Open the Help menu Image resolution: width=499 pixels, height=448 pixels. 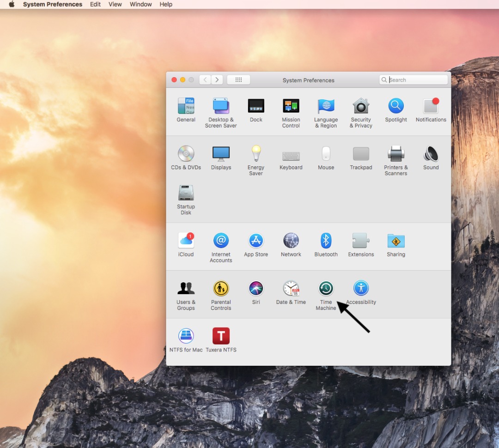166,4
